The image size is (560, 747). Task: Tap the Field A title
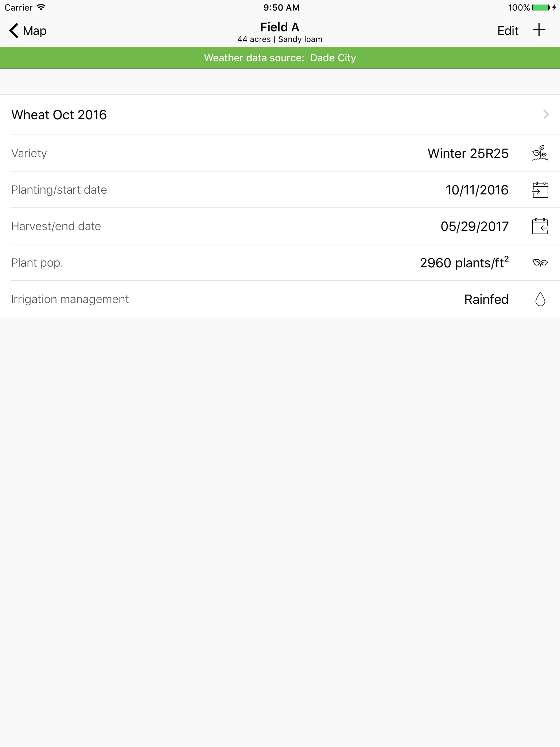(280, 27)
